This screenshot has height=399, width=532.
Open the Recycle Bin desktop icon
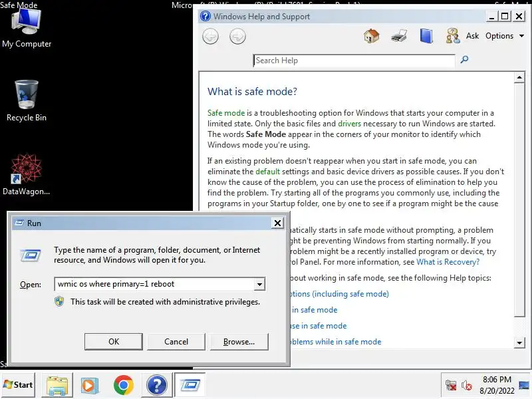pyautogui.click(x=27, y=100)
